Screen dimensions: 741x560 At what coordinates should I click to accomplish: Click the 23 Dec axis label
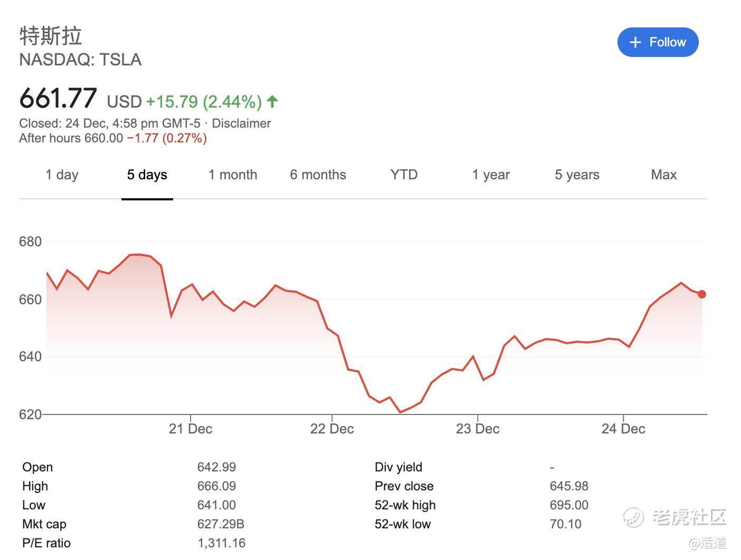click(478, 429)
